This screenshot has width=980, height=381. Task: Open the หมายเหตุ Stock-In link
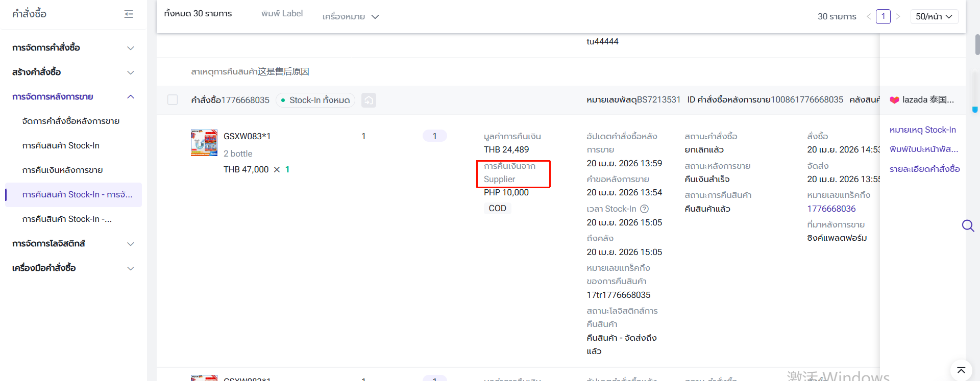(x=922, y=130)
